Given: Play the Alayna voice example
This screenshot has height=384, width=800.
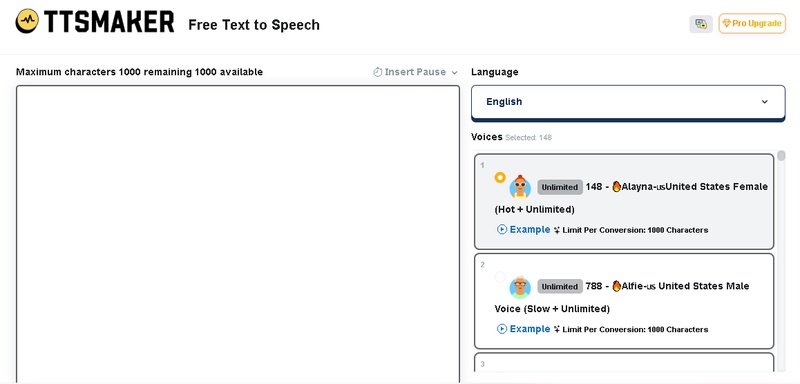Looking at the screenshot, I should point(502,229).
